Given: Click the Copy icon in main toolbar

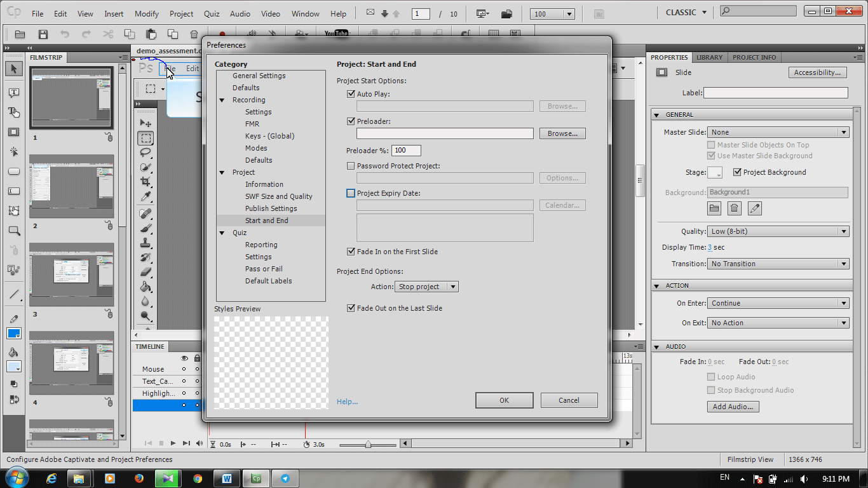Looking at the screenshot, I should [130, 34].
